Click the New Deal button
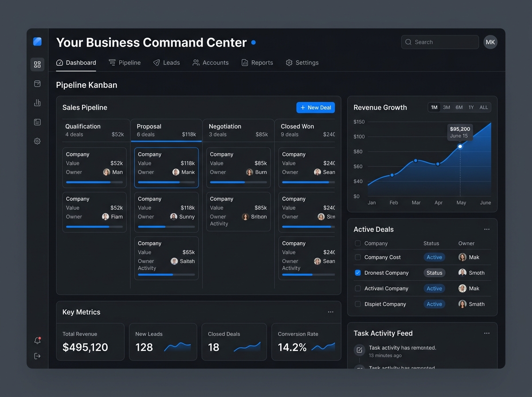The width and height of the screenshot is (532, 397). tap(316, 108)
